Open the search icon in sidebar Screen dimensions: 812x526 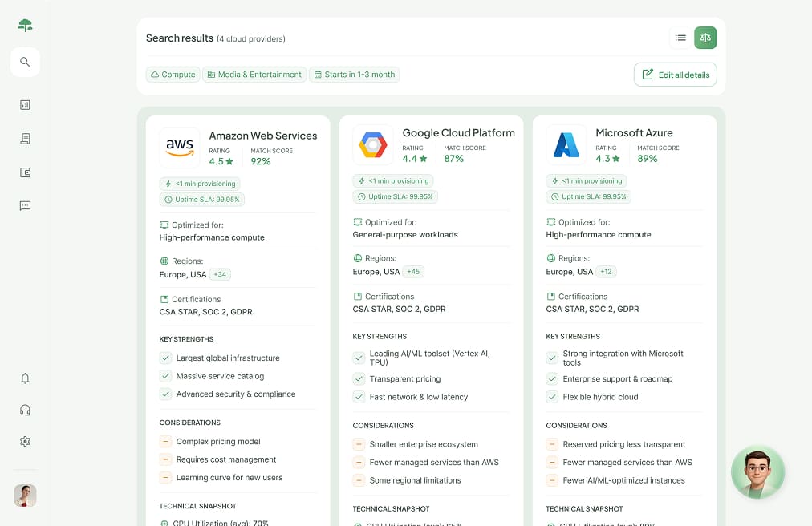coord(25,62)
